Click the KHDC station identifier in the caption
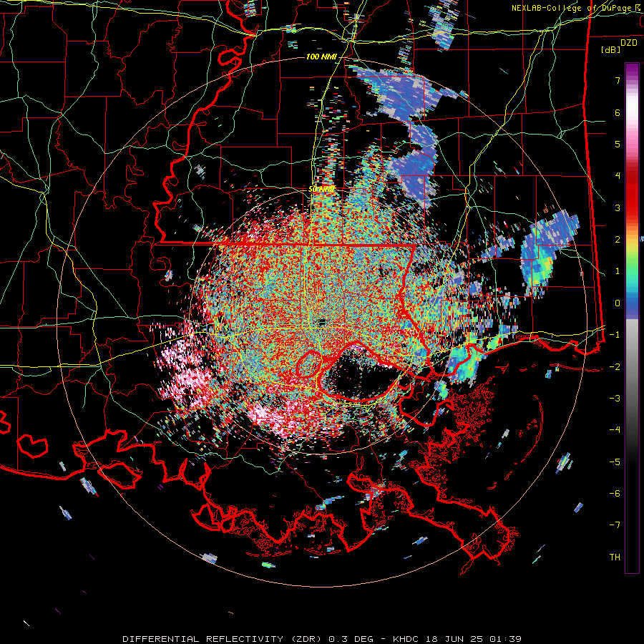 point(406,639)
